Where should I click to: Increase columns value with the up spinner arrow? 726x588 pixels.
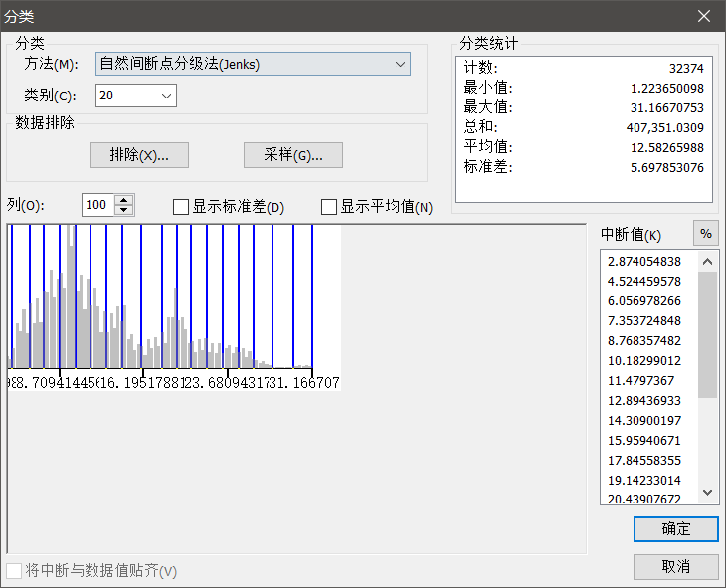point(123,200)
